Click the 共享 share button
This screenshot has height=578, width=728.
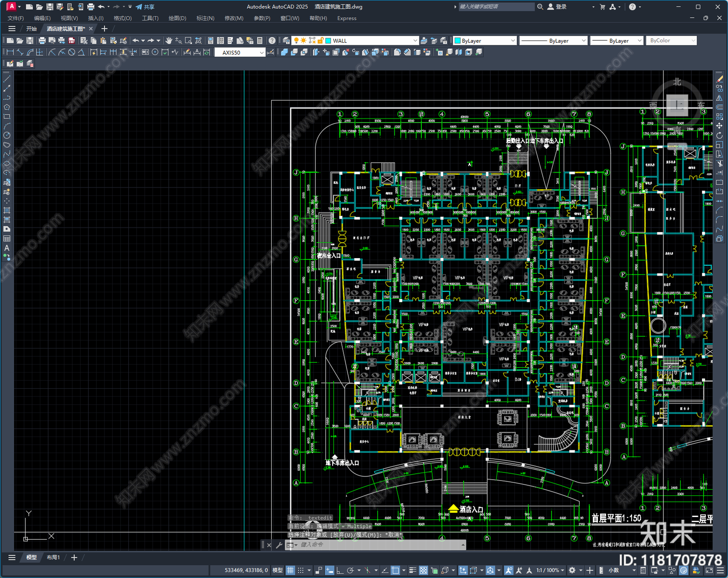[x=145, y=7]
